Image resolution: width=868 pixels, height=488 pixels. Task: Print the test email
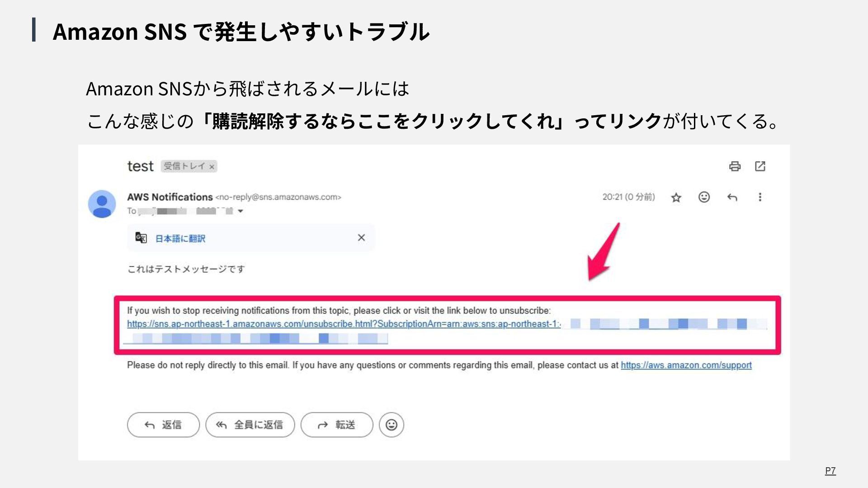[735, 166]
